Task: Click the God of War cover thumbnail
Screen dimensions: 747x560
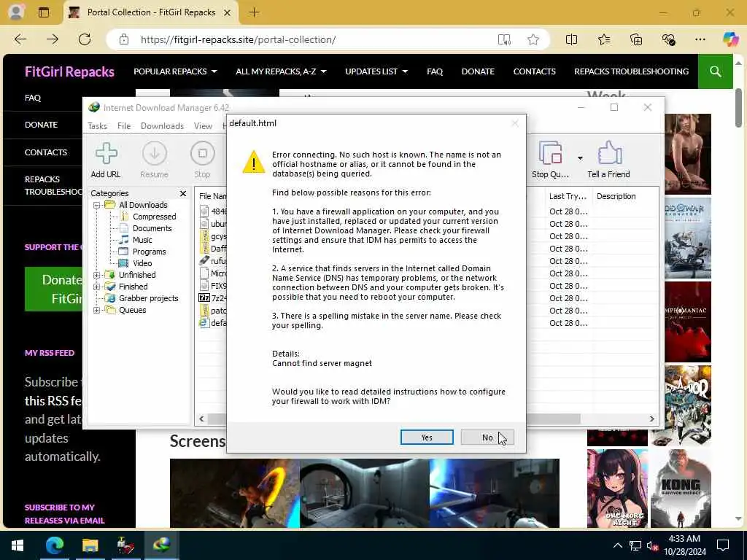Action: tap(687, 238)
